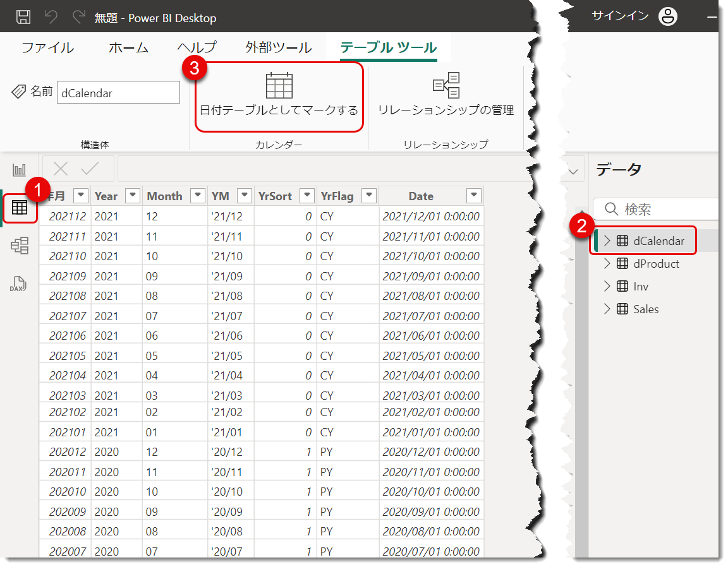This screenshot has width=728, height=567.
Task: Expand the dProduct table chevron
Action: pos(607,263)
